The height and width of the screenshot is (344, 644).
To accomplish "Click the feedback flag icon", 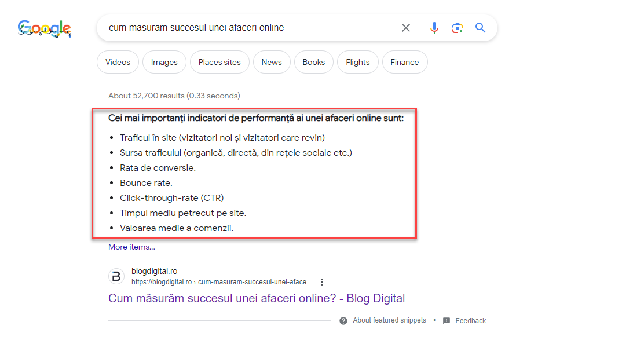I will [x=446, y=320].
